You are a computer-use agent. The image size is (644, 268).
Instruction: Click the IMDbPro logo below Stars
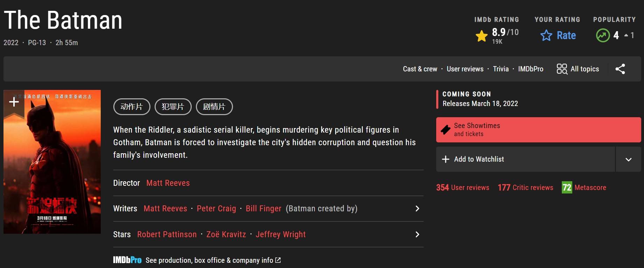point(127,260)
